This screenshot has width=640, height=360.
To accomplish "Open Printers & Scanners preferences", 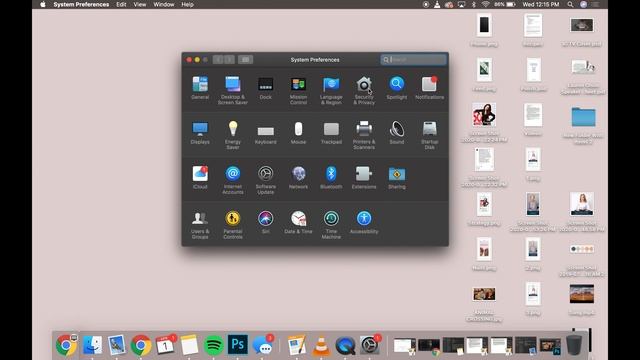I will point(364,135).
